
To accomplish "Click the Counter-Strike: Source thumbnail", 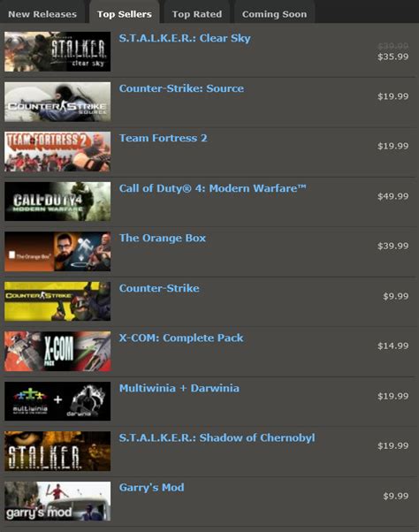I will (57, 102).
